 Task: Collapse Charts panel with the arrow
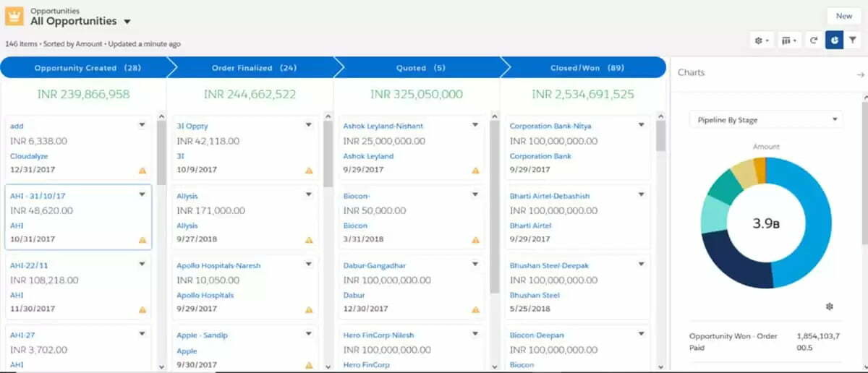pos(860,74)
